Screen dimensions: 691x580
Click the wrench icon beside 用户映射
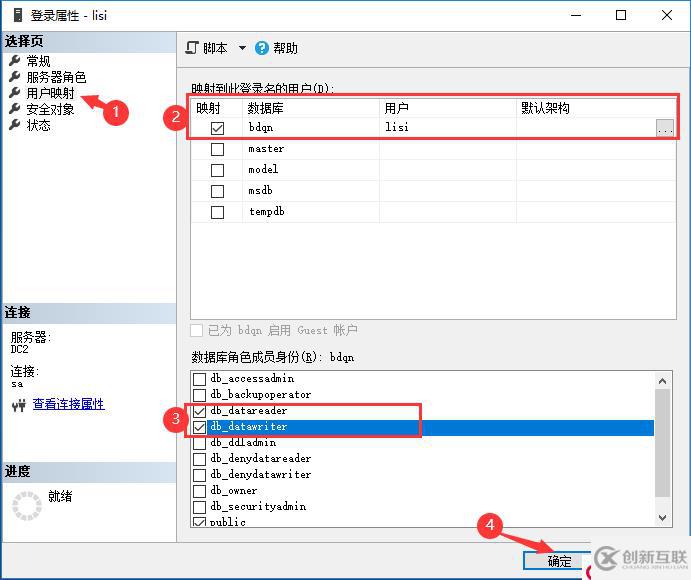coord(15,93)
